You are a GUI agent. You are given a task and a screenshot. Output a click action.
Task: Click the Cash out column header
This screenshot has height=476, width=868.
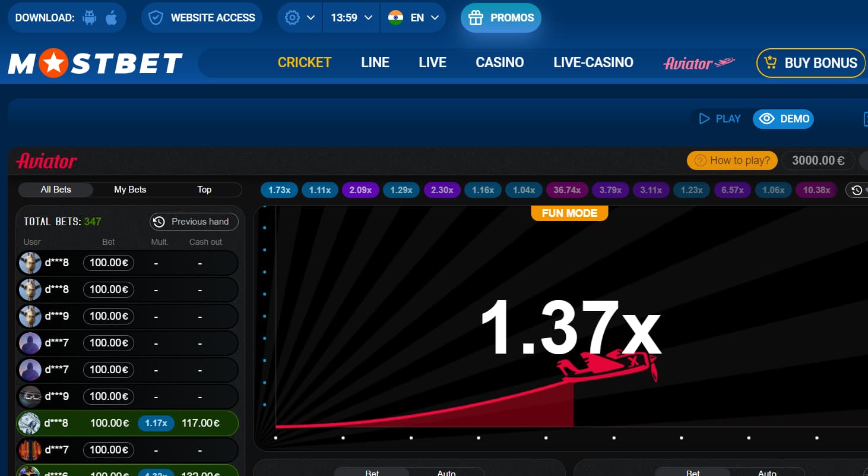click(205, 242)
